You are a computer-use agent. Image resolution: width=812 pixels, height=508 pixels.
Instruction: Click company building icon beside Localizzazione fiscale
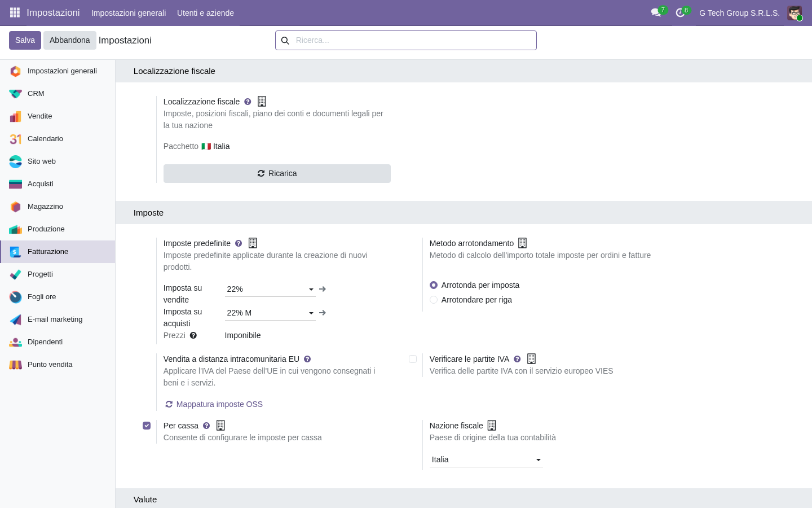point(262,102)
